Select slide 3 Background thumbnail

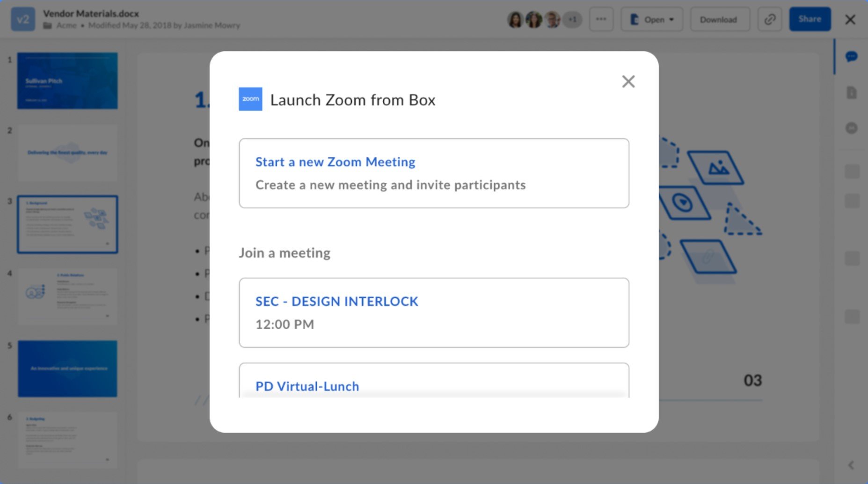click(x=67, y=224)
